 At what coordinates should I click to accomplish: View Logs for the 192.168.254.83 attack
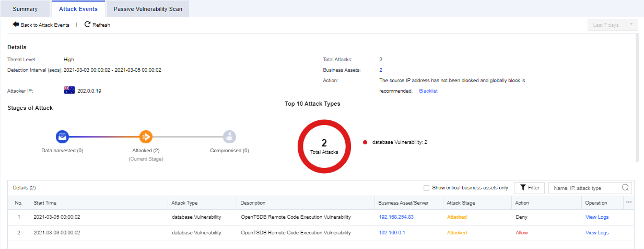tap(597, 217)
